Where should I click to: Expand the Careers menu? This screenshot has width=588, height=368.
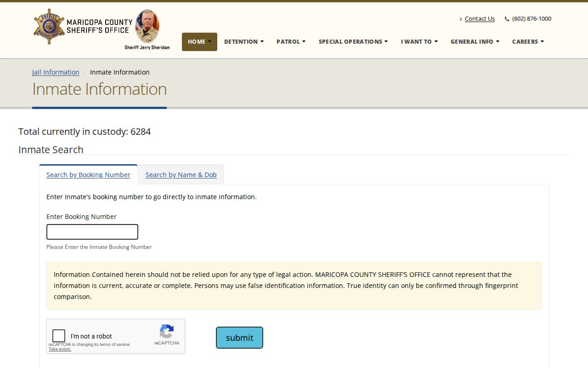[x=528, y=41]
